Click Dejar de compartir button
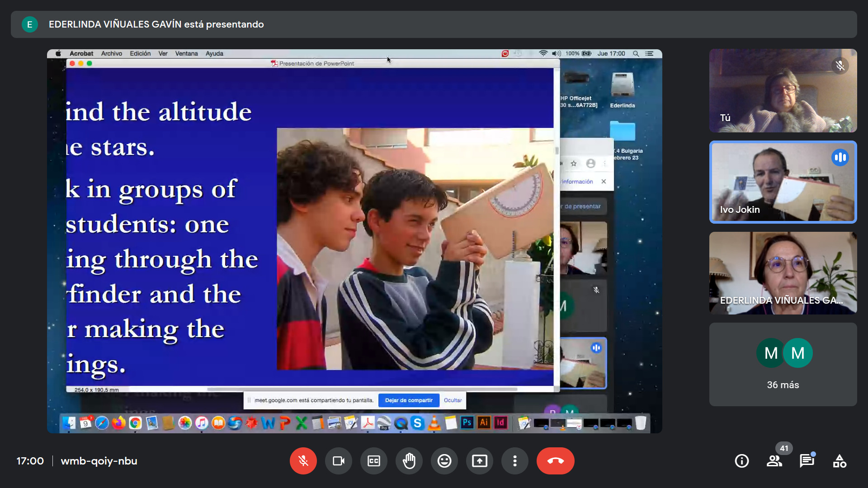This screenshot has width=868, height=488. coord(409,400)
